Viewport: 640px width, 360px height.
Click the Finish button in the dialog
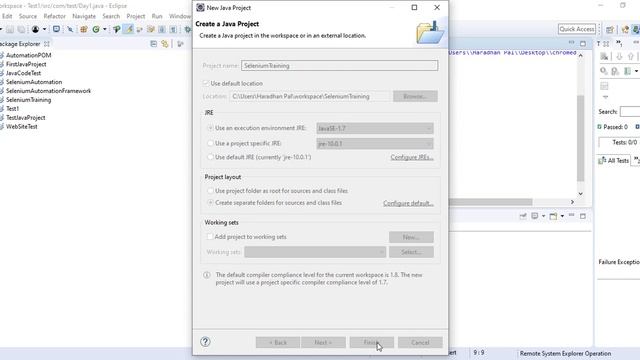(x=371, y=342)
